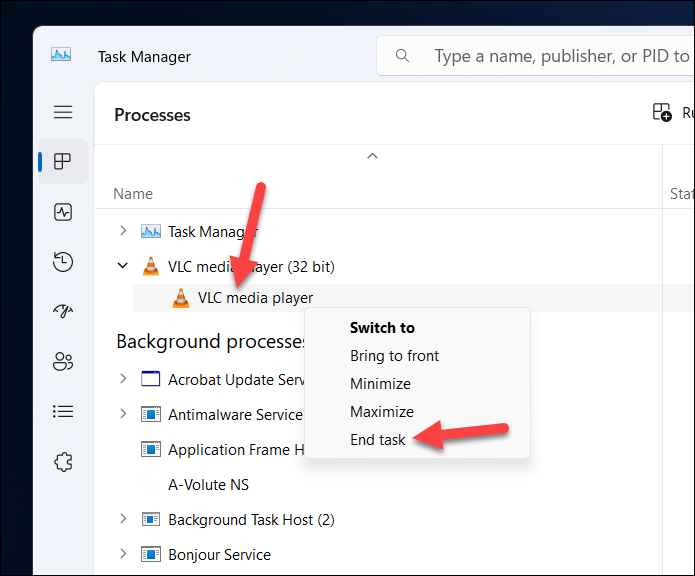Choose End task from context menu
The height and width of the screenshot is (576, 695).
click(x=378, y=440)
